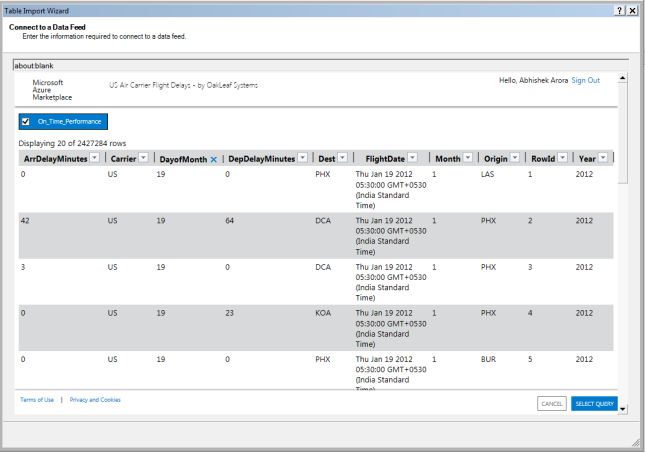645x453 pixels.
Task: Open the ArrDelayMinutes column filter dropdown
Action: click(94, 159)
